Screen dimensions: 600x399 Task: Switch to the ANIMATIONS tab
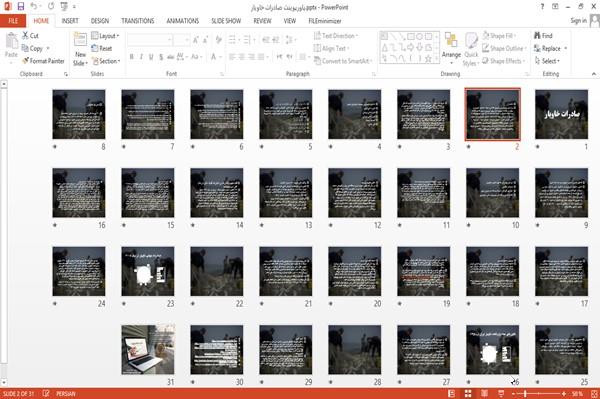(x=183, y=21)
